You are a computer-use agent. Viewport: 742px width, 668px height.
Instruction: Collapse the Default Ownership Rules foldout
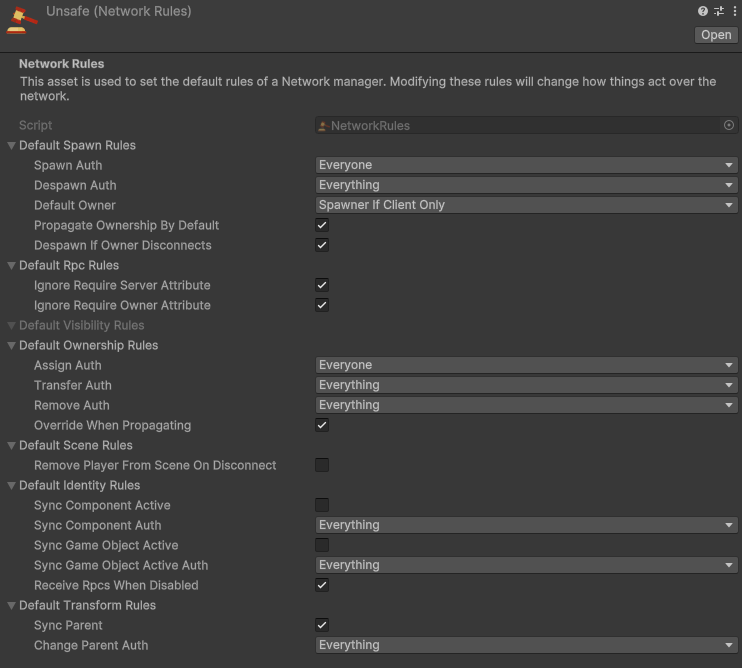pos(11,346)
